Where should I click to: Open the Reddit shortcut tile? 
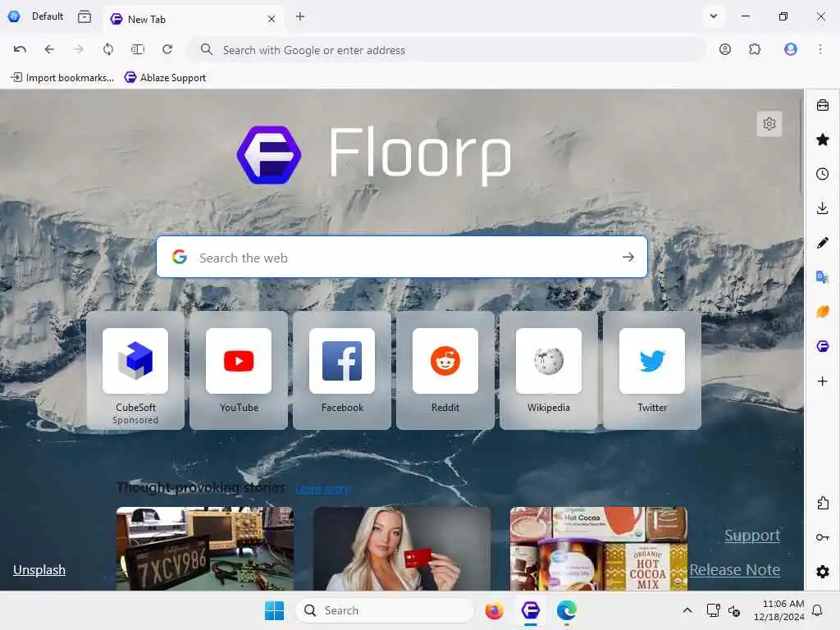(445, 371)
